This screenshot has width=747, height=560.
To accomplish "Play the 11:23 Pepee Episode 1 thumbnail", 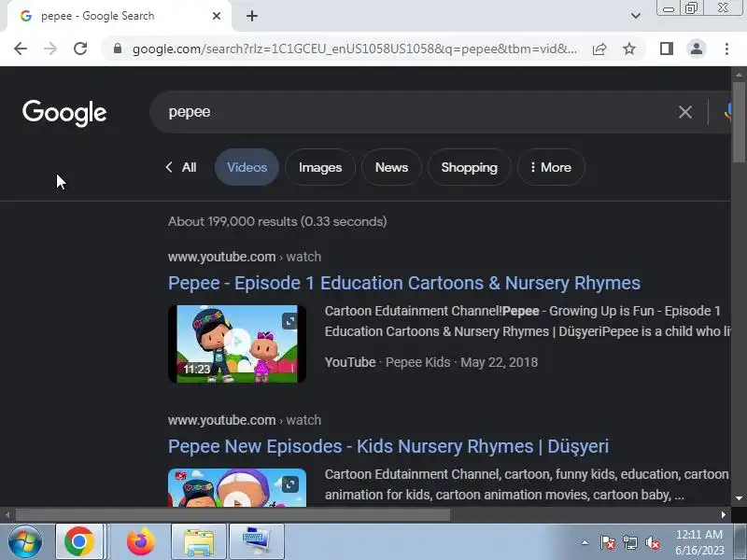I will pos(237,343).
